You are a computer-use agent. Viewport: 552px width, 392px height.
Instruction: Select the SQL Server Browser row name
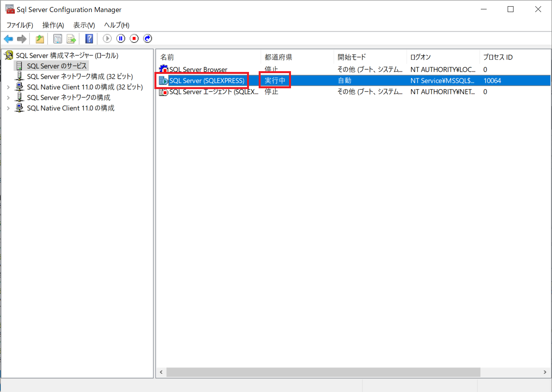(x=198, y=70)
